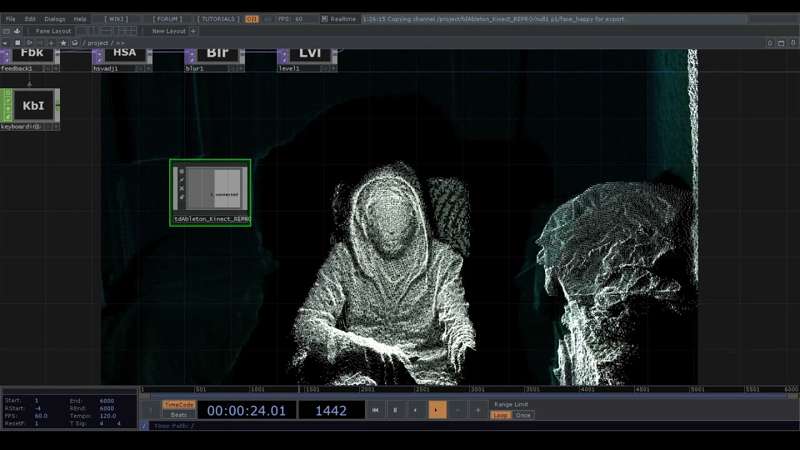Click the FPS value field
This screenshot has width=800, height=450.
pos(298,19)
